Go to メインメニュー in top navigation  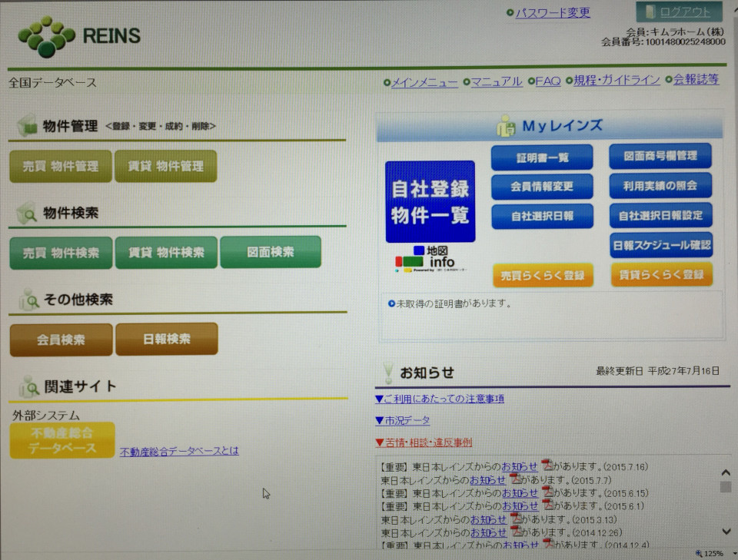(x=424, y=81)
